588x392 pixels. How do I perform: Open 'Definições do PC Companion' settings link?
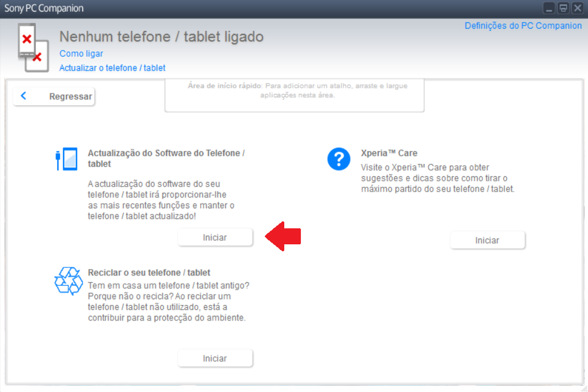(x=523, y=26)
